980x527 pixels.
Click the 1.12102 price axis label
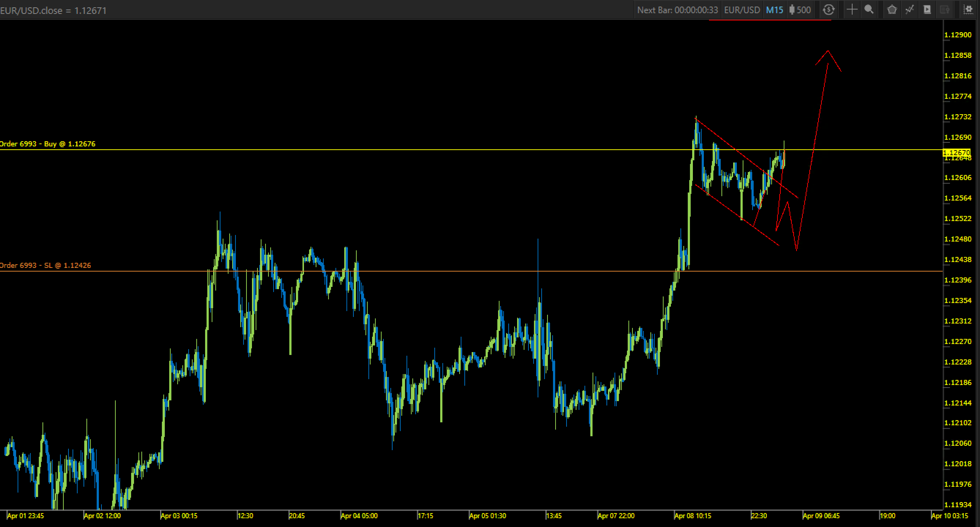pos(958,423)
